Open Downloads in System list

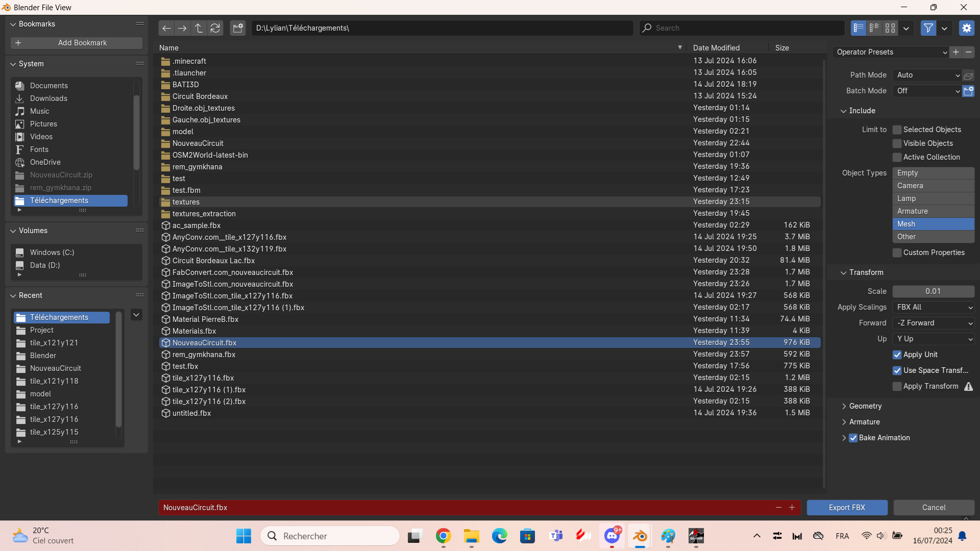[70, 98]
